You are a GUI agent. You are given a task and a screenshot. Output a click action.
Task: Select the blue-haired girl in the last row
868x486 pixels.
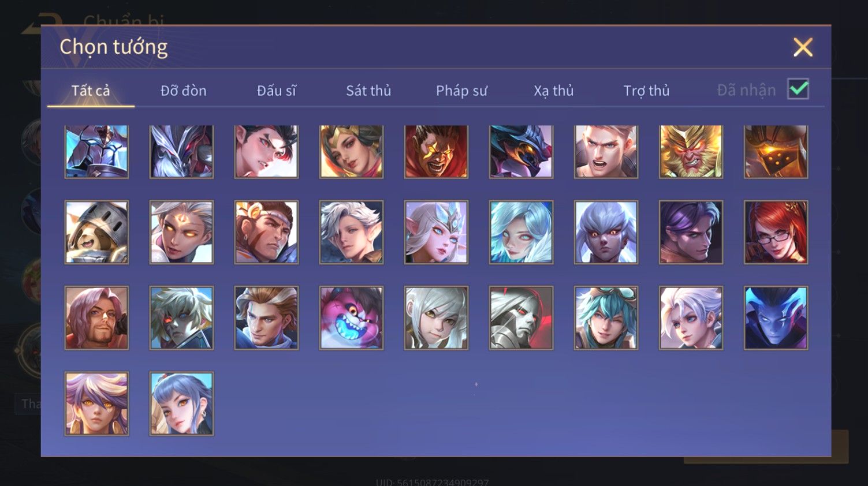point(181,403)
